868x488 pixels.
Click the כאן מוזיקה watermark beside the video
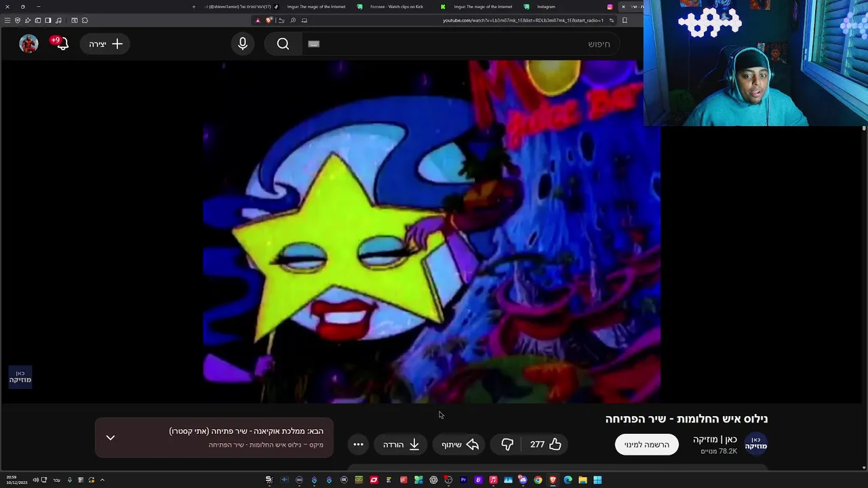(x=20, y=377)
